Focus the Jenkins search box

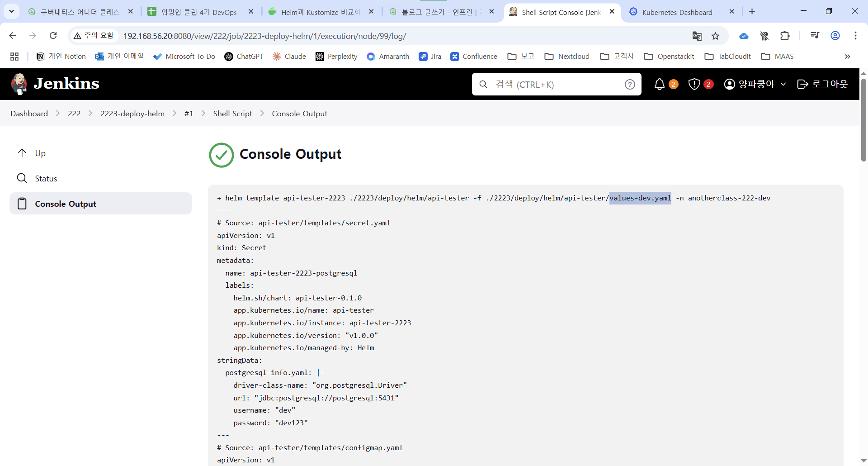[x=557, y=84]
